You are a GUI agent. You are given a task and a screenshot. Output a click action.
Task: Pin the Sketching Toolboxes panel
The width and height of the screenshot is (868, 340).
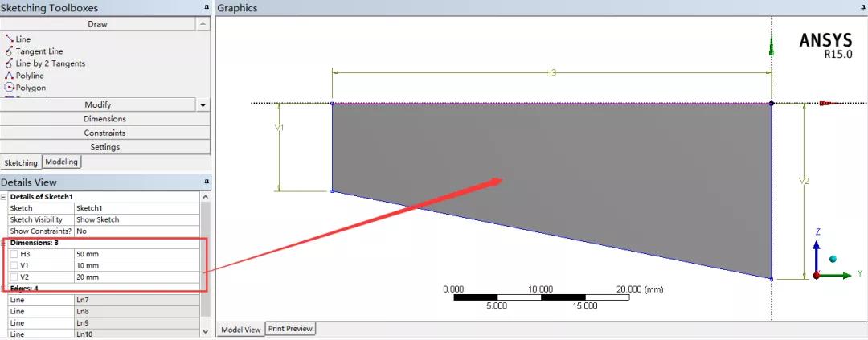click(207, 8)
